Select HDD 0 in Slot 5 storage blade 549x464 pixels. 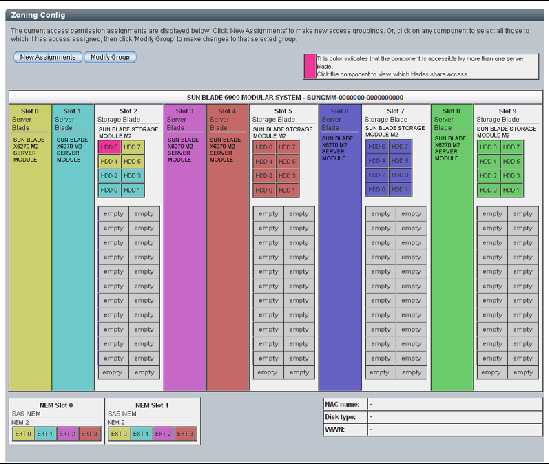coord(264,190)
